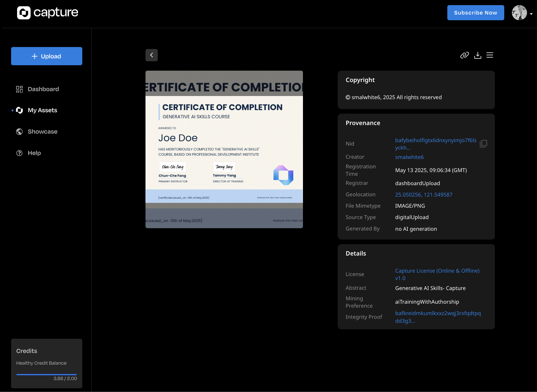Go back using the left chevron button
The width and height of the screenshot is (537, 392).
point(151,55)
